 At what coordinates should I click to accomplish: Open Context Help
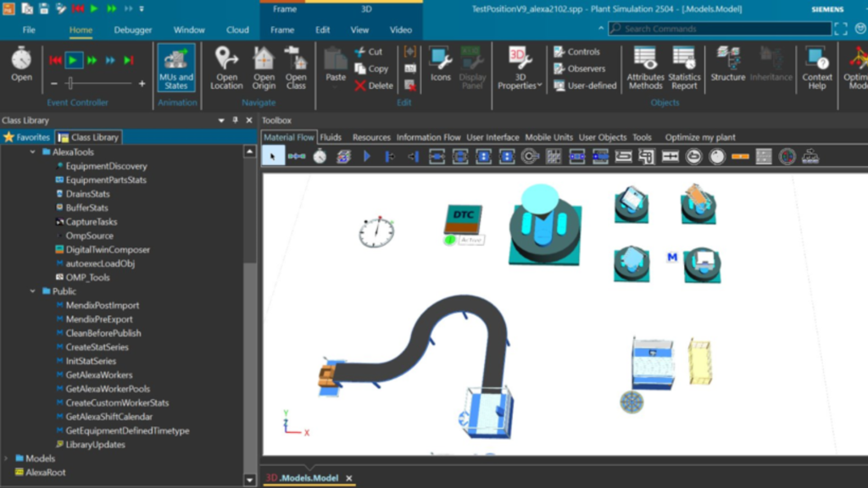pos(817,68)
